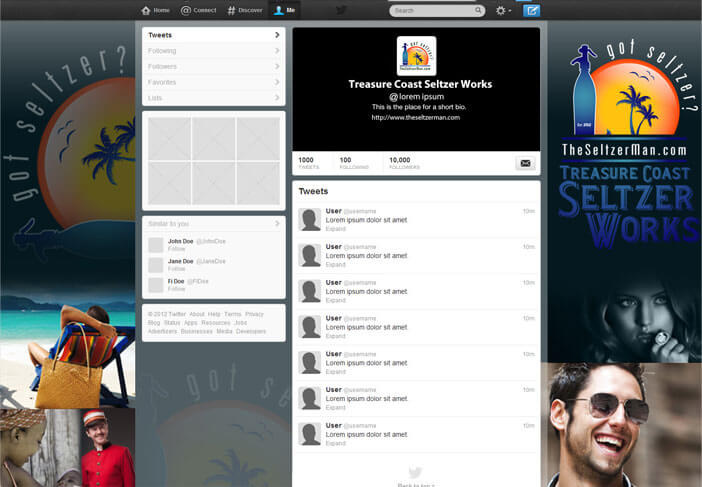Viewport: 702px width, 487px height.
Task: Select Tweets in the left sidebar
Action: [x=214, y=35]
